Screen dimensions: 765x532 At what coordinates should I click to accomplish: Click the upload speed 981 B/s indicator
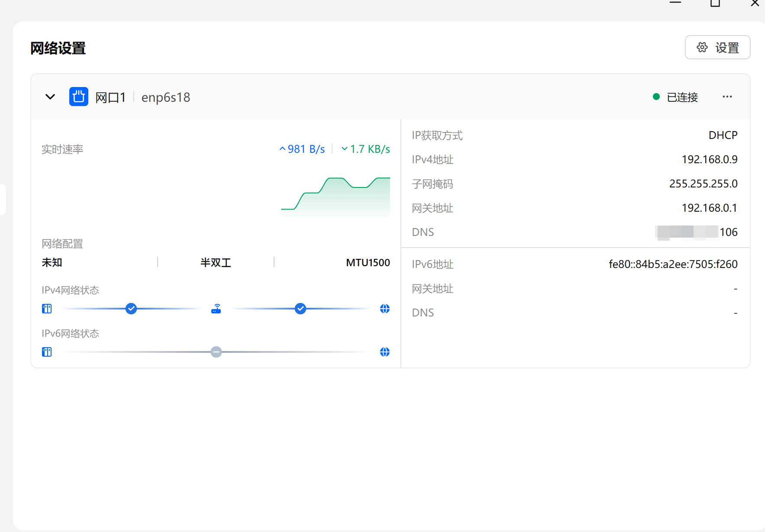pos(302,149)
